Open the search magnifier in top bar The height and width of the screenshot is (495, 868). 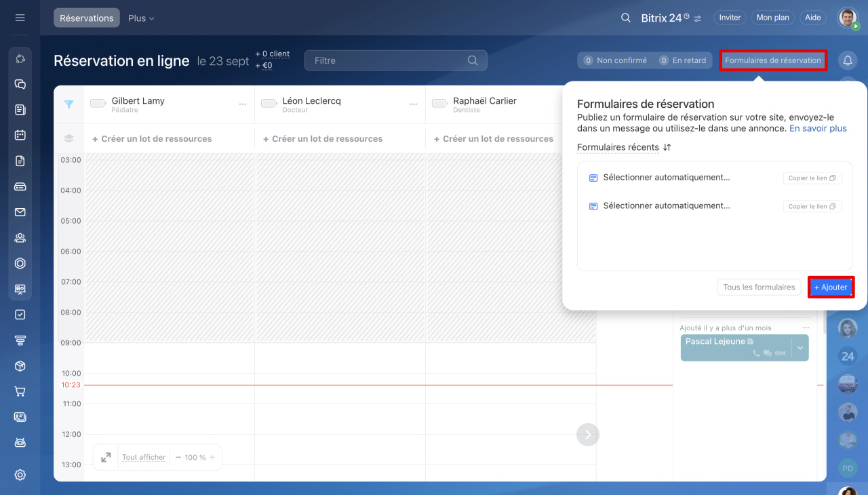coord(626,18)
